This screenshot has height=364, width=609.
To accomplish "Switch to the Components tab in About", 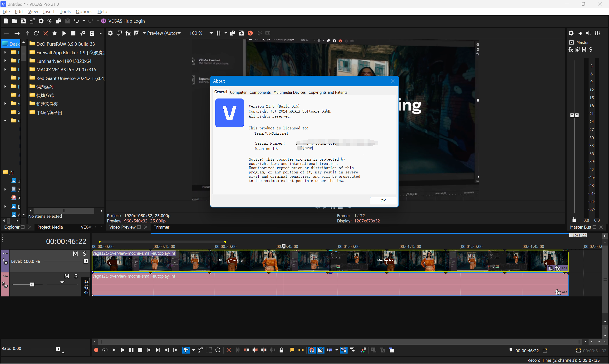I will 260,92.
